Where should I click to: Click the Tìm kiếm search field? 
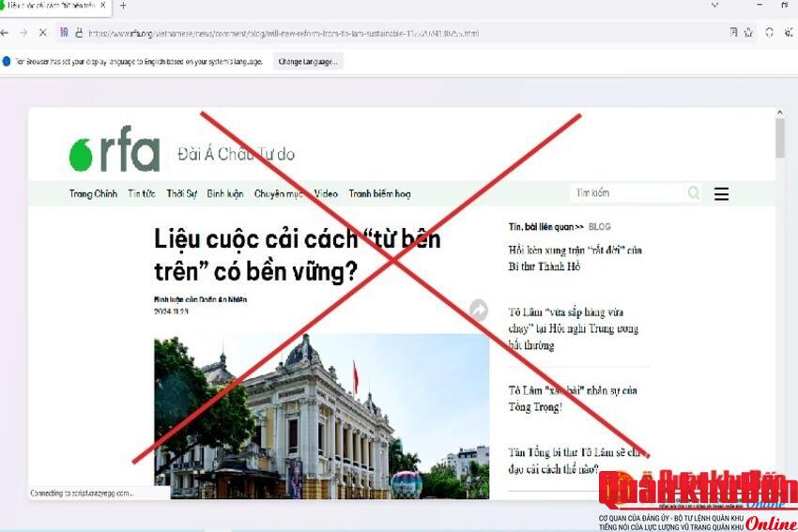pos(628,192)
